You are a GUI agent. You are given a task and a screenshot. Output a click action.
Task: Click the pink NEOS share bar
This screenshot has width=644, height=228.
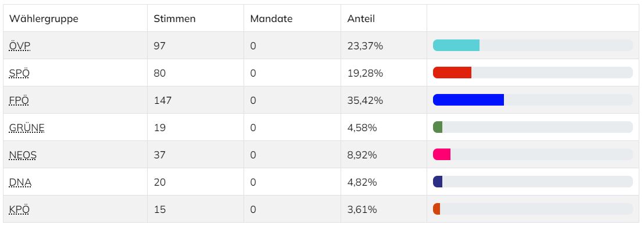coord(442,154)
